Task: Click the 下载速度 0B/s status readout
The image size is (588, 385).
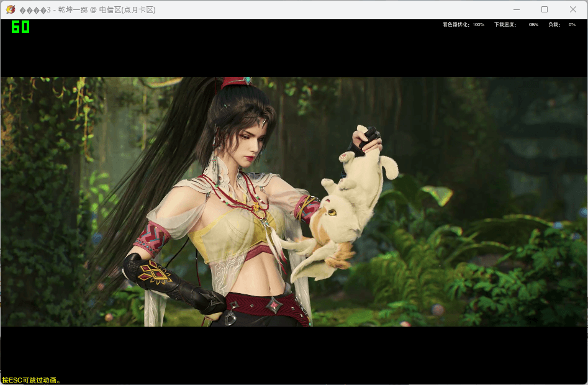Action: point(515,25)
